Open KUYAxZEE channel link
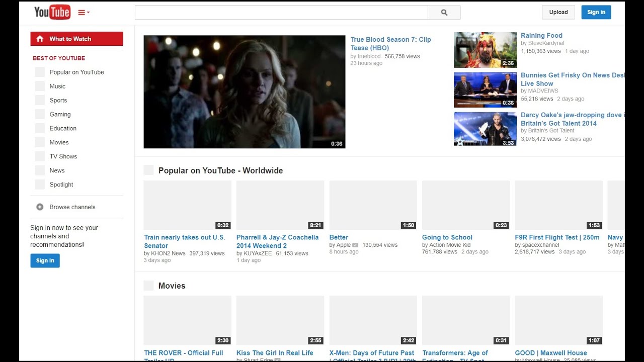The height and width of the screenshot is (362, 644). (x=258, y=253)
